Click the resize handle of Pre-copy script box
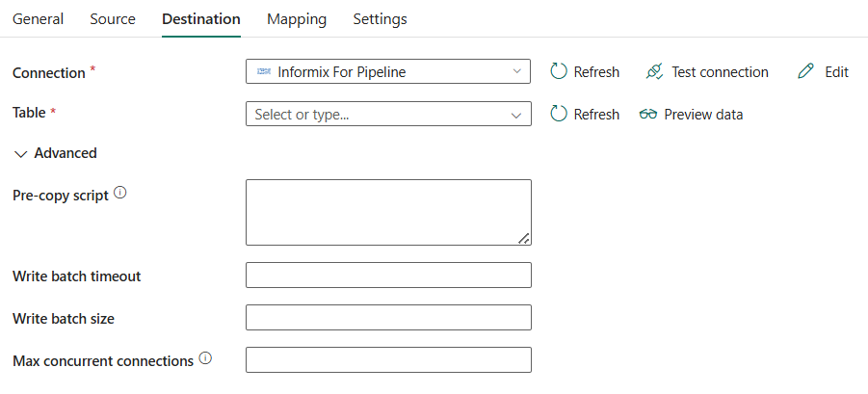The height and width of the screenshot is (394, 868). [524, 239]
